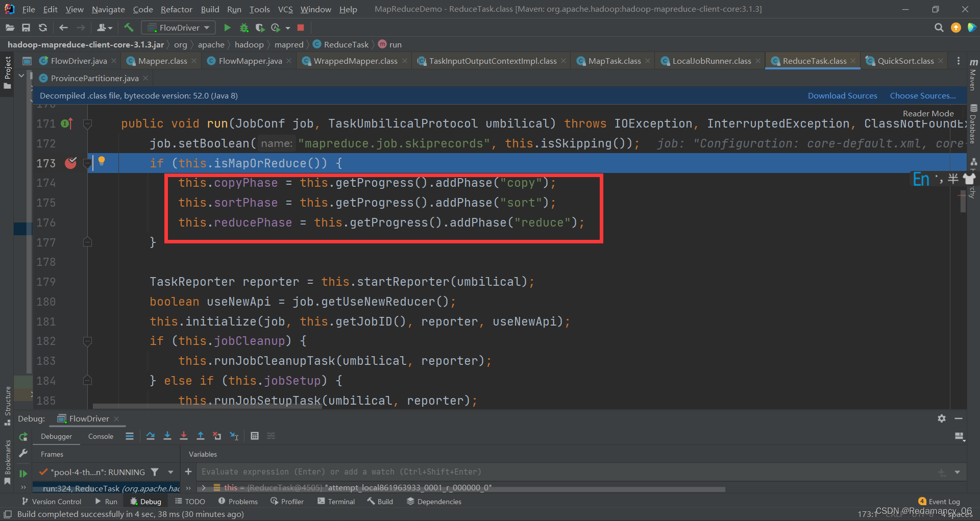This screenshot has height=521, width=980.
Task: Open Evaluate Expression calculator icon
Action: (255, 436)
